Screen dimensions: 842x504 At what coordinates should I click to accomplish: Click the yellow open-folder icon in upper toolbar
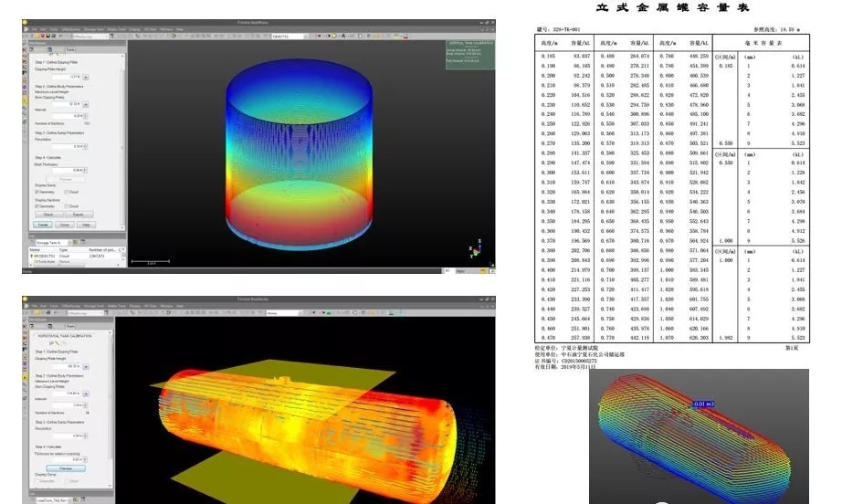pyautogui.click(x=37, y=36)
